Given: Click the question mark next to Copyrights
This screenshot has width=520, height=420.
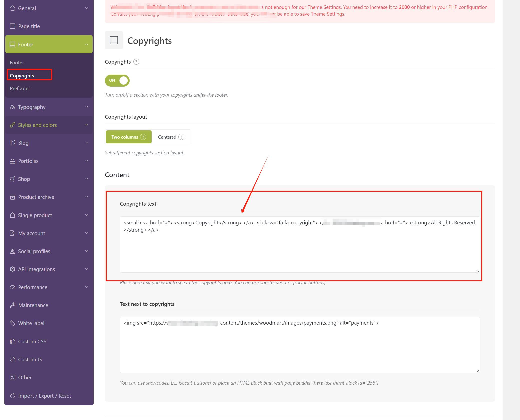Looking at the screenshot, I should click(137, 62).
